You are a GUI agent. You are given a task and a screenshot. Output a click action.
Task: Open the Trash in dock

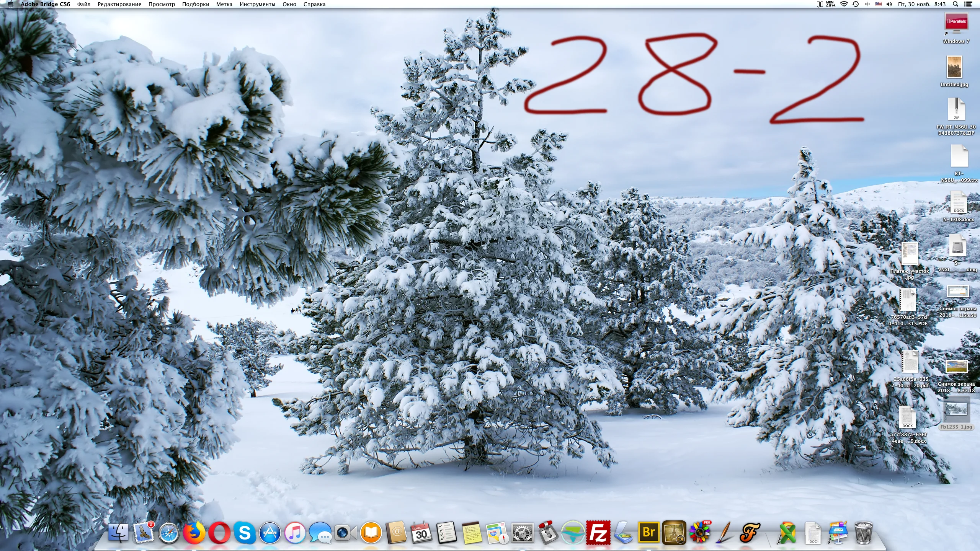(864, 532)
